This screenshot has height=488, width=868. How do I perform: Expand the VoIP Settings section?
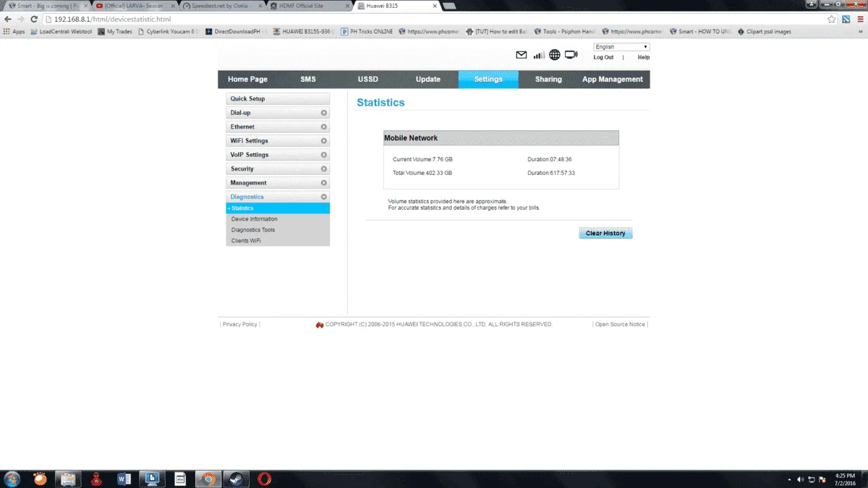pyautogui.click(x=278, y=155)
